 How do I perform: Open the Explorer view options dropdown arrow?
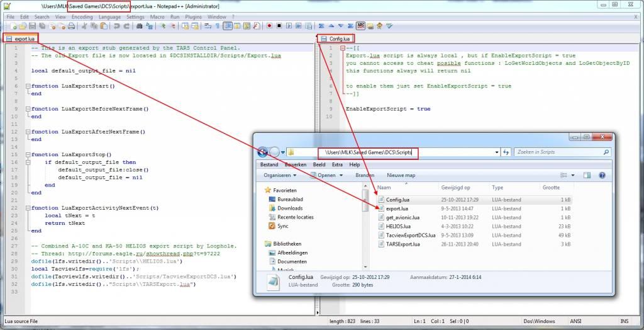click(x=573, y=175)
